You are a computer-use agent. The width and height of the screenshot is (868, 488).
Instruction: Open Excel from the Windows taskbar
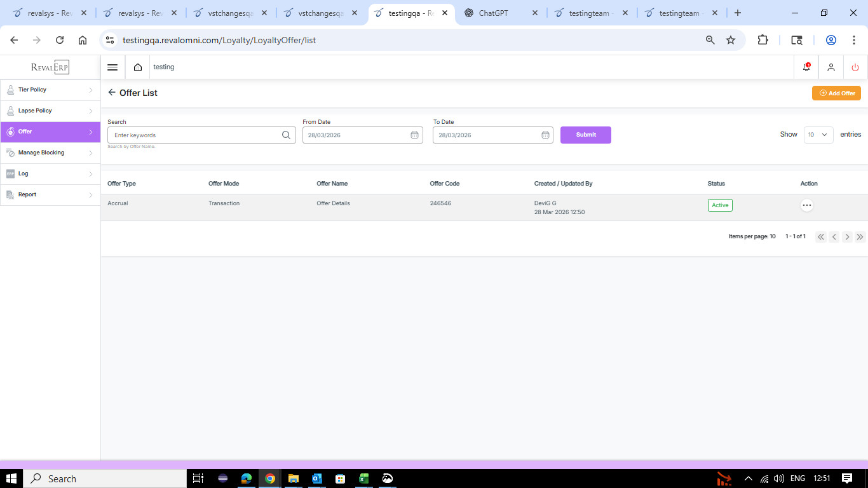364,478
